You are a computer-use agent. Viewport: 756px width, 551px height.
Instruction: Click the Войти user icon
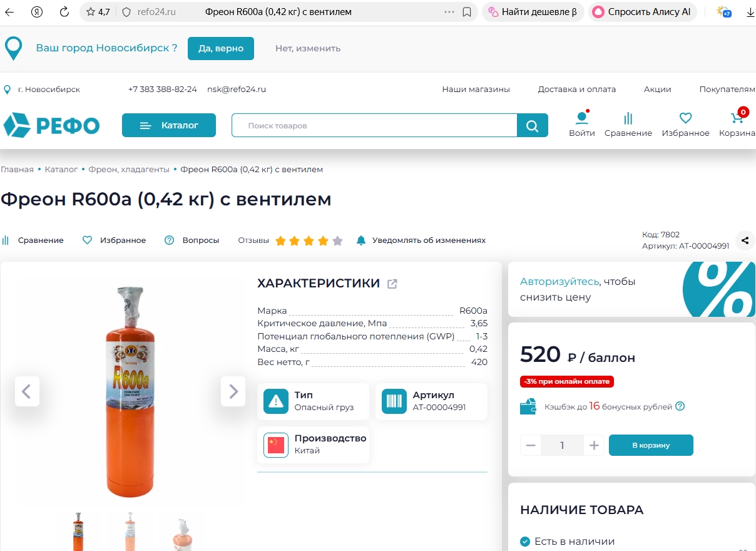coord(582,118)
